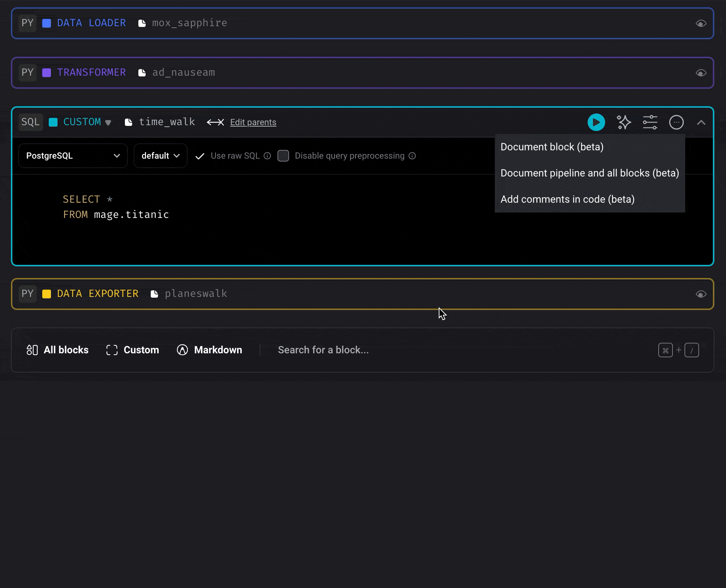
Task: Open the more options ellipsis menu
Action: click(x=676, y=122)
